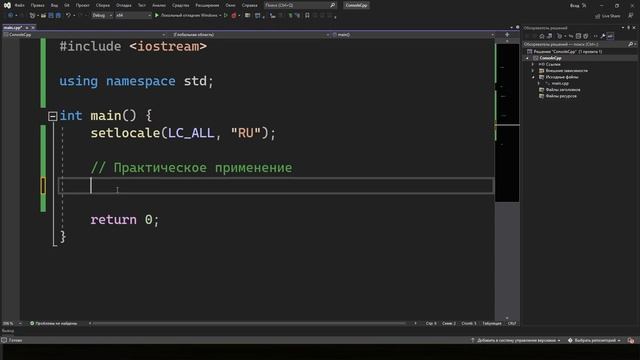
Task: Open the Окно menu
Action: [x=230, y=5]
